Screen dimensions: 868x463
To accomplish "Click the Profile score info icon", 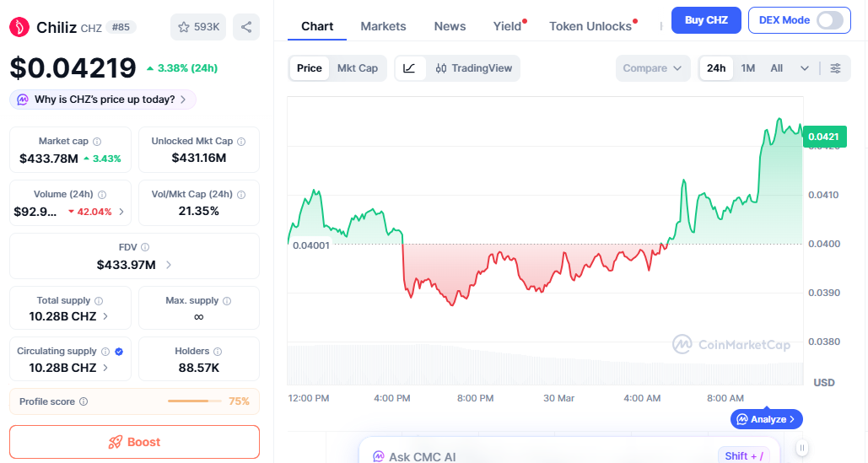I will point(84,402).
